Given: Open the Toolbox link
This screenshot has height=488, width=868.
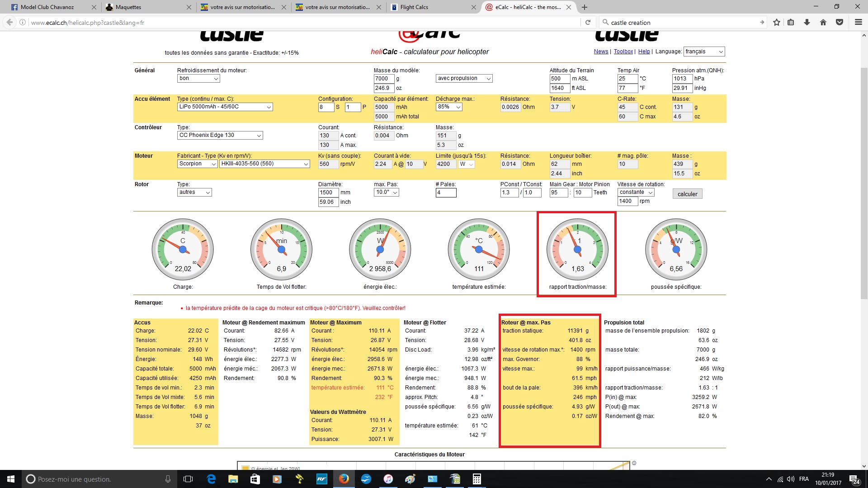Looking at the screenshot, I should (623, 52).
